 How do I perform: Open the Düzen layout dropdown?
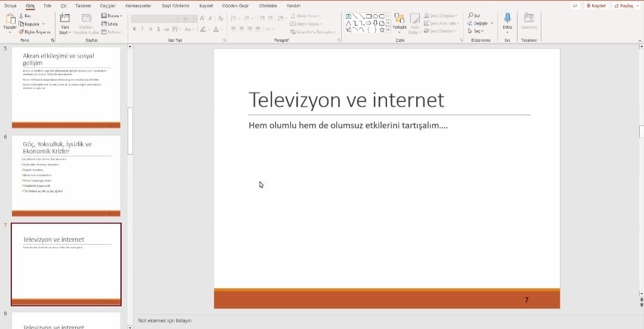click(112, 16)
